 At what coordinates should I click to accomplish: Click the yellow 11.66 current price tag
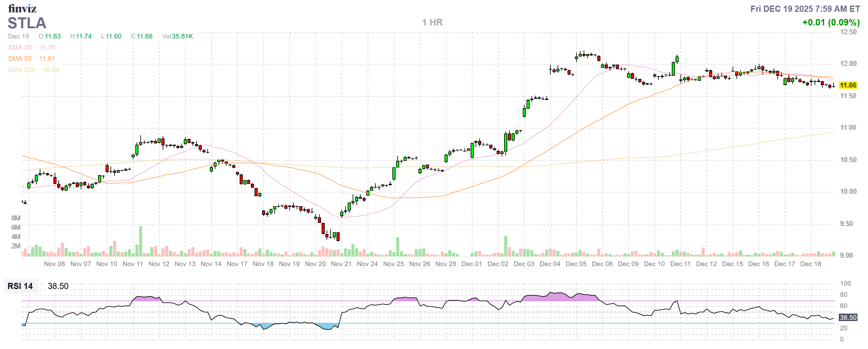coord(848,85)
